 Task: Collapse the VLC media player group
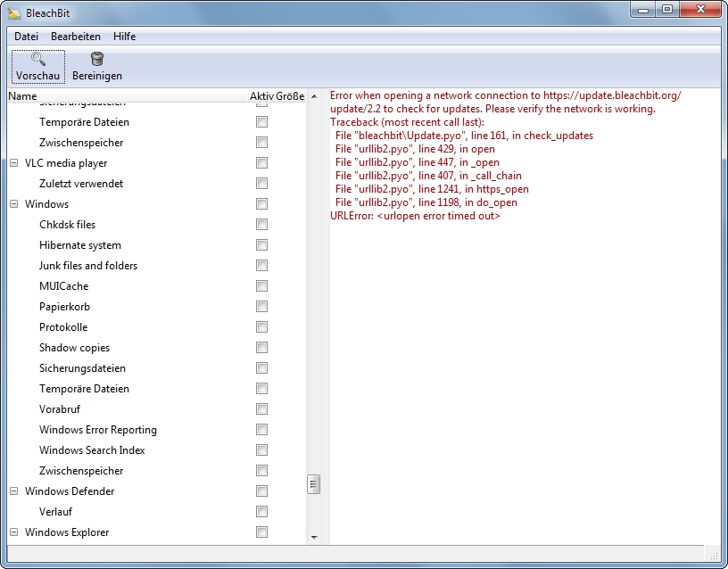(14, 163)
